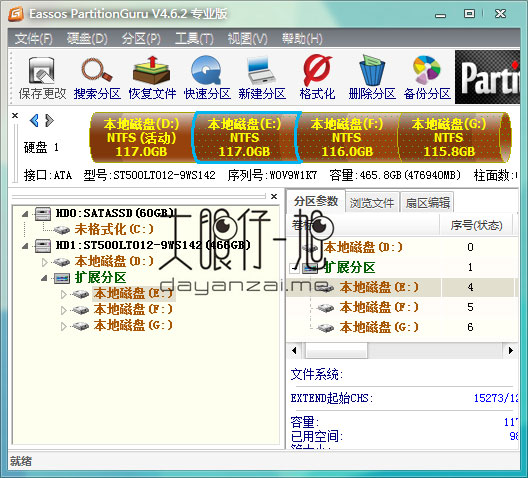Expand 本地磁盘(G:) in the disk tree
528x478 pixels.
click(63, 326)
